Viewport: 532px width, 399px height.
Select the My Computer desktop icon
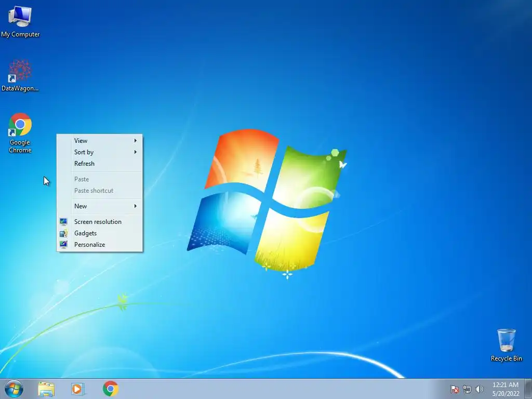(x=20, y=21)
